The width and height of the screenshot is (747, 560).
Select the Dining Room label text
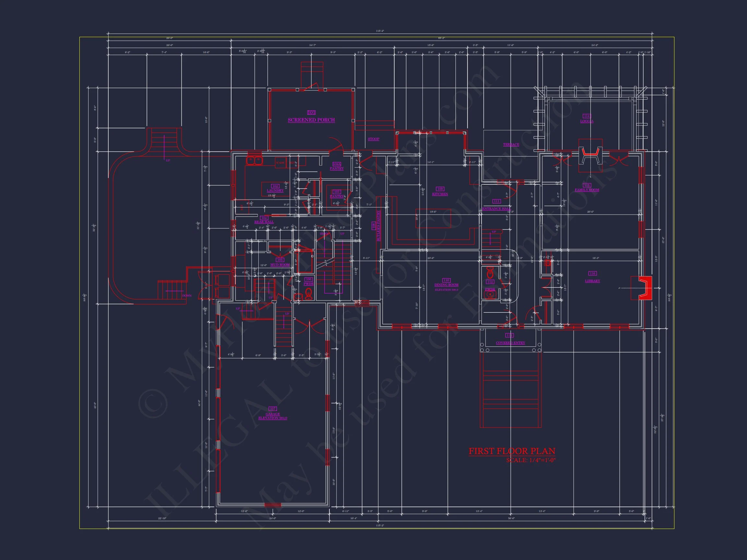coord(446,285)
